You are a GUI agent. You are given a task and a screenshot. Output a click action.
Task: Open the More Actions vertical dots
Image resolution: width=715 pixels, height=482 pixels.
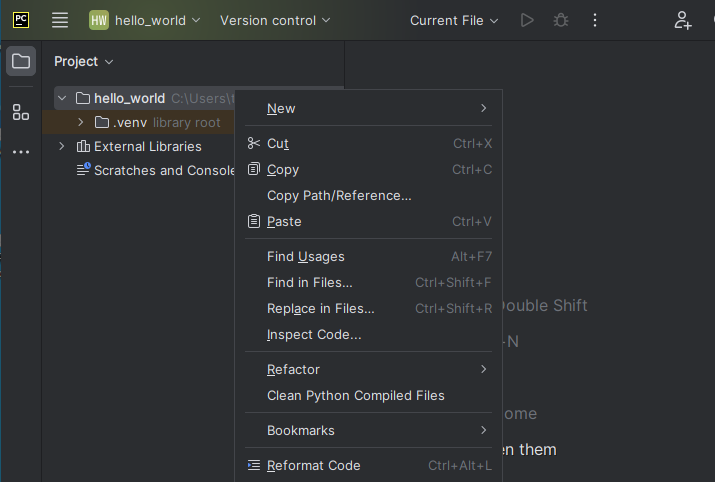pyautogui.click(x=595, y=20)
